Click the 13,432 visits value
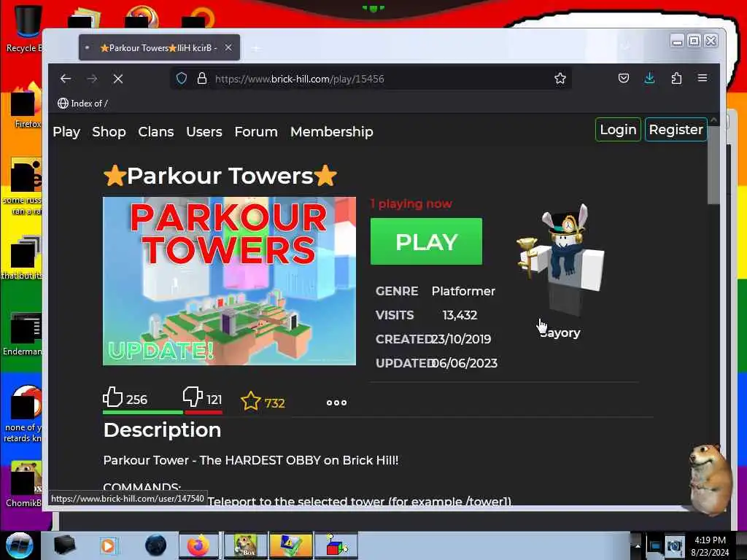747x560 pixels. tap(460, 315)
